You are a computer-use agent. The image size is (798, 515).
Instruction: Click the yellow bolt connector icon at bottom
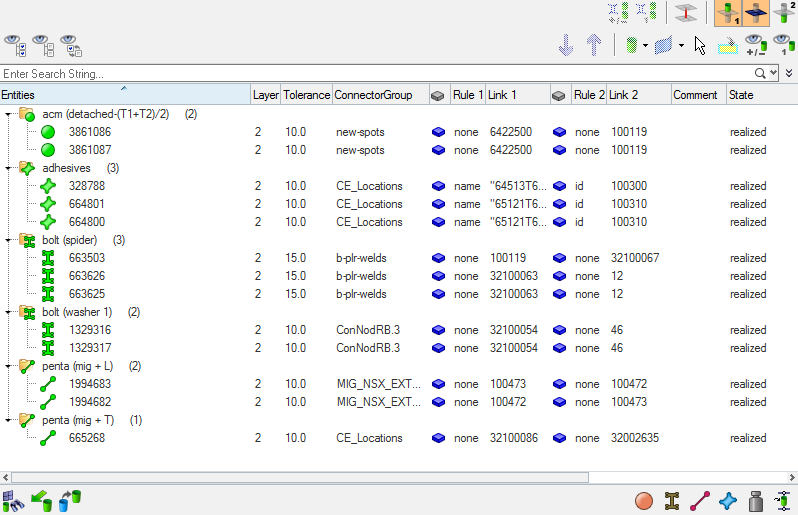point(672,500)
